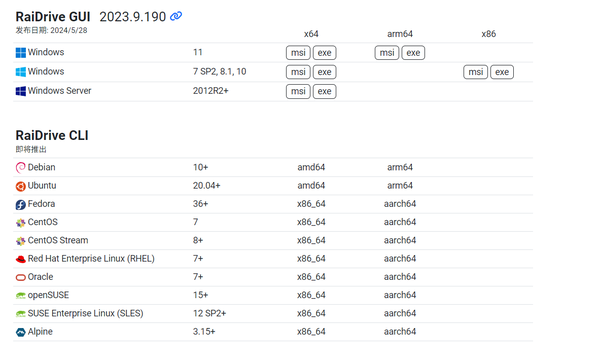This screenshot has height=362, width=600.
Task: Click the Red Hat logo icon
Action: (x=21, y=259)
